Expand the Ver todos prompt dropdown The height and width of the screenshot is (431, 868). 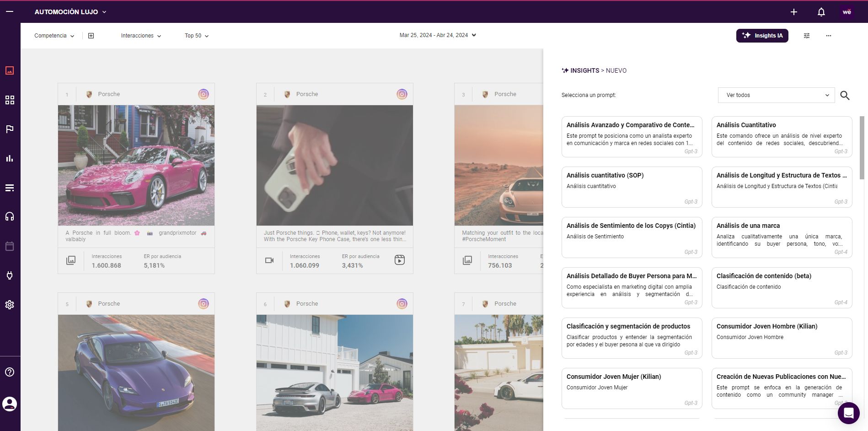click(776, 95)
